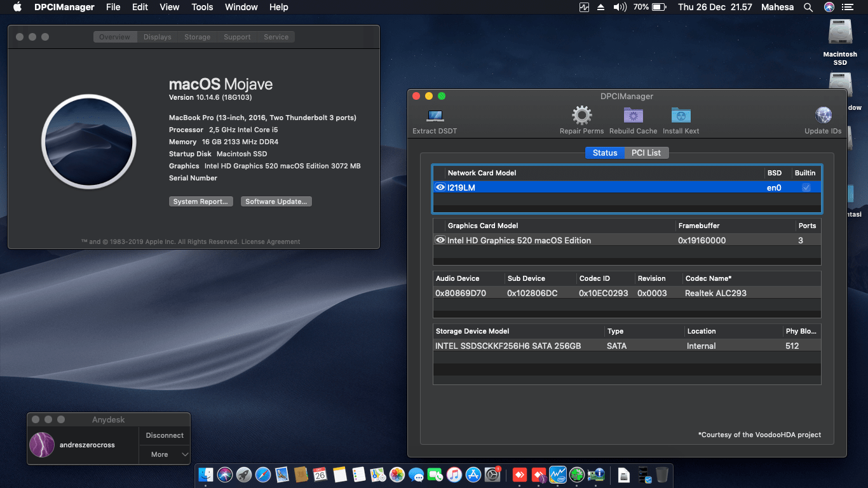Open Photos from the dock

397,474
